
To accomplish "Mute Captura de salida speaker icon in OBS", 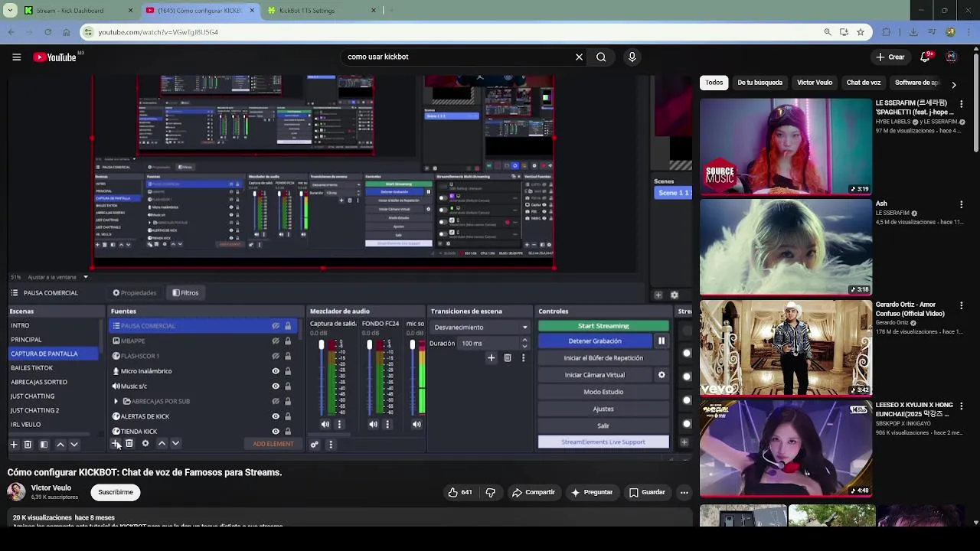I will 325,424.
